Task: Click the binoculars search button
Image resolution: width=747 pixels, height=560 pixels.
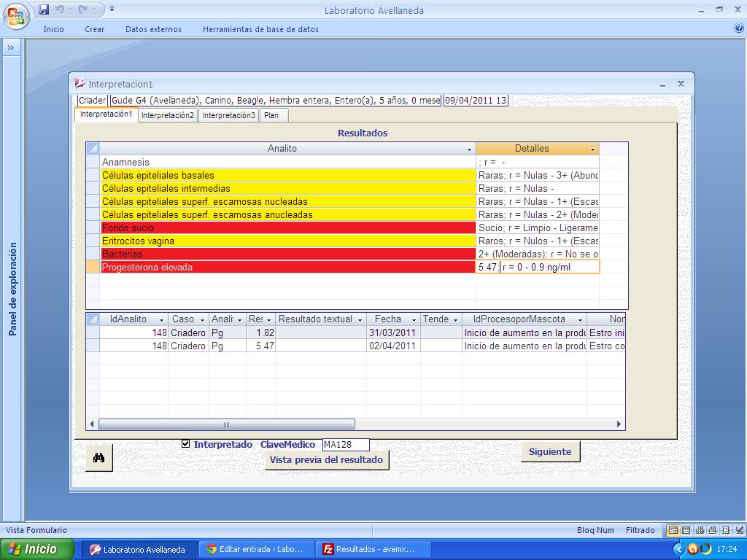Action: coord(99,458)
